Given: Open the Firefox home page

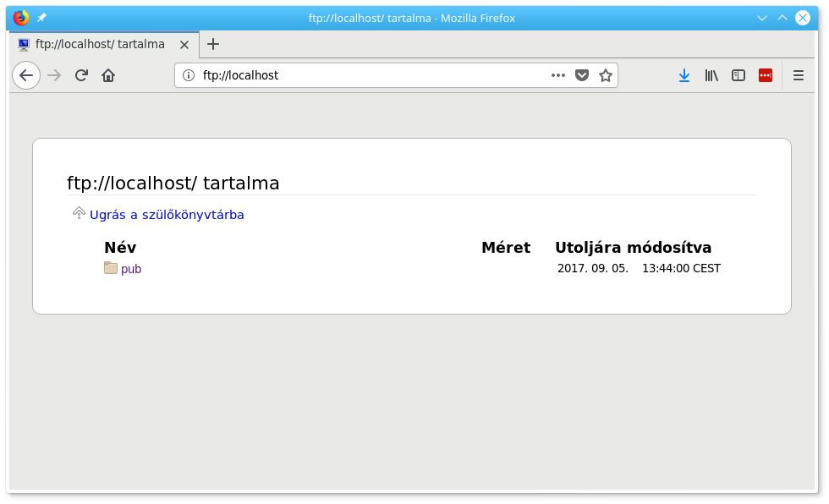Looking at the screenshot, I should [108, 75].
